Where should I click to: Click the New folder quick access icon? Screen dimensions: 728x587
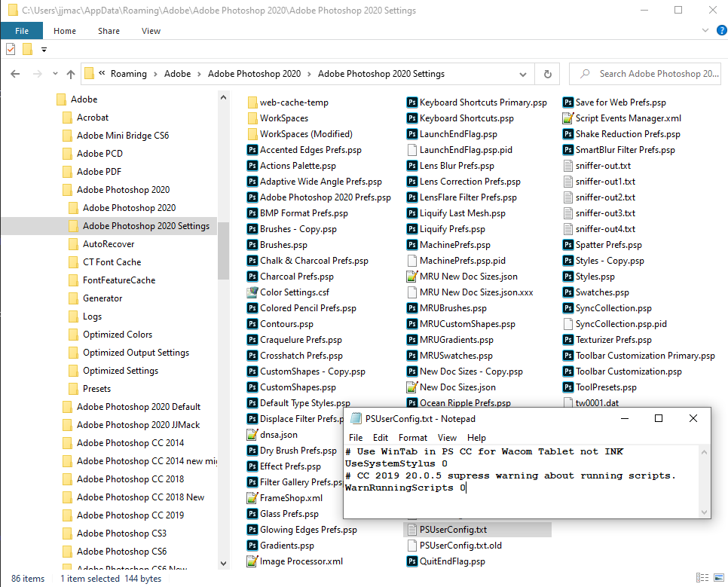point(27,49)
